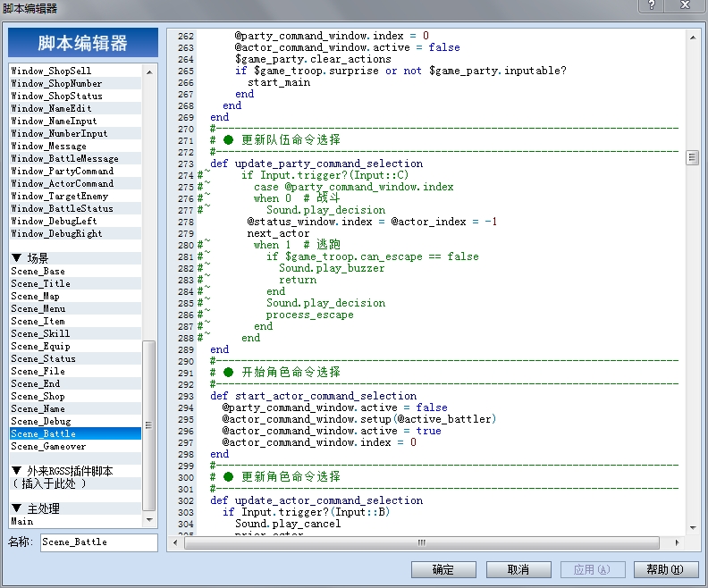Click the next_actor code line
The height and width of the screenshot is (588, 708).
click(x=278, y=233)
